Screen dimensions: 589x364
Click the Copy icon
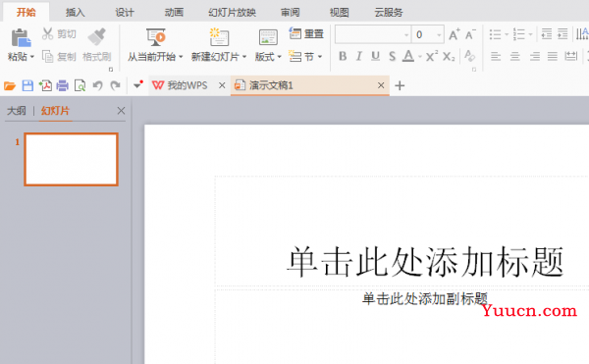47,57
